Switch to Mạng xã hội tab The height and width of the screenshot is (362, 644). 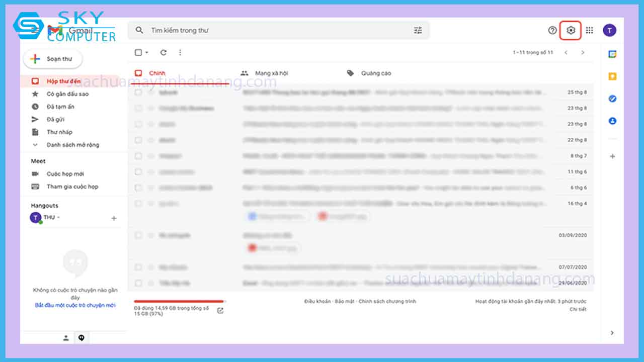(x=271, y=73)
